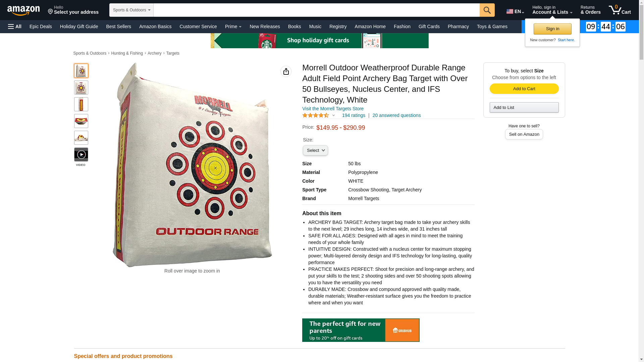
Task: Click the yellow Add to Cart button
Action: [x=524, y=89]
